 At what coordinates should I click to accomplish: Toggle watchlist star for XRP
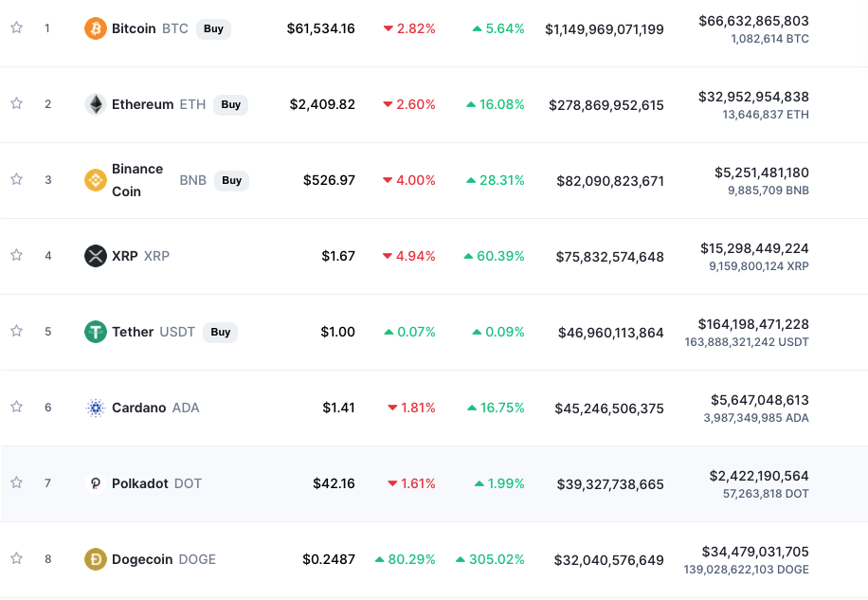17,255
